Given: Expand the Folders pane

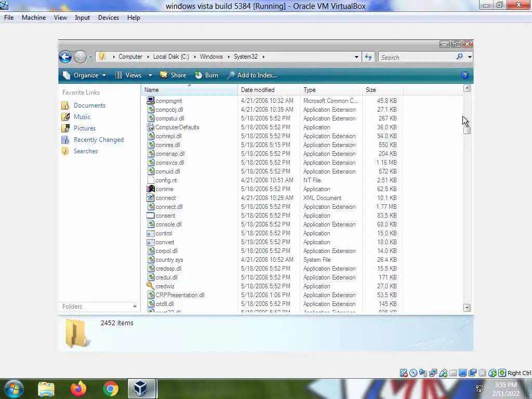Looking at the screenshot, I should click(135, 307).
